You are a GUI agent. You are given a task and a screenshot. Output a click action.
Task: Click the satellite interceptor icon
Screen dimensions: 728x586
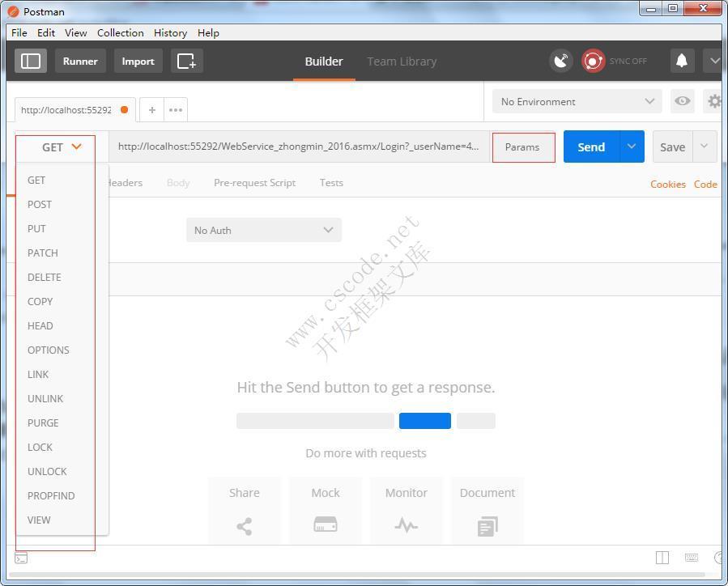[x=560, y=61]
